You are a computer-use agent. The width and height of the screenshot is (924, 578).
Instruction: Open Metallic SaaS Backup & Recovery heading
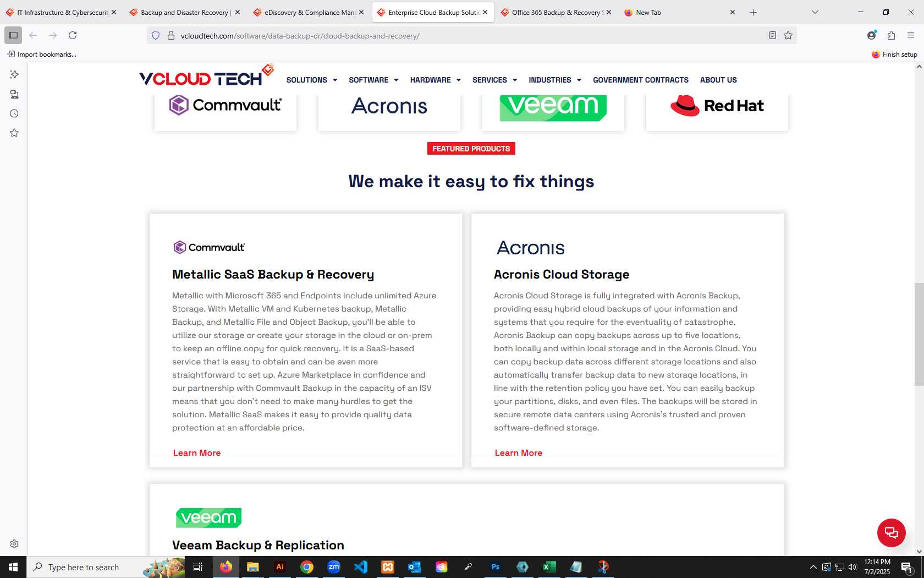pyautogui.click(x=273, y=274)
